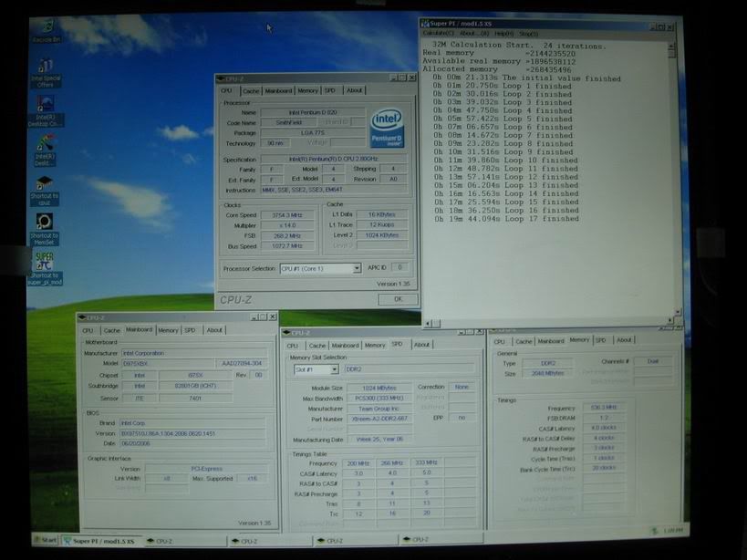
Task: Open the Intel Special Offers desktop icon
Action: click(x=45, y=67)
